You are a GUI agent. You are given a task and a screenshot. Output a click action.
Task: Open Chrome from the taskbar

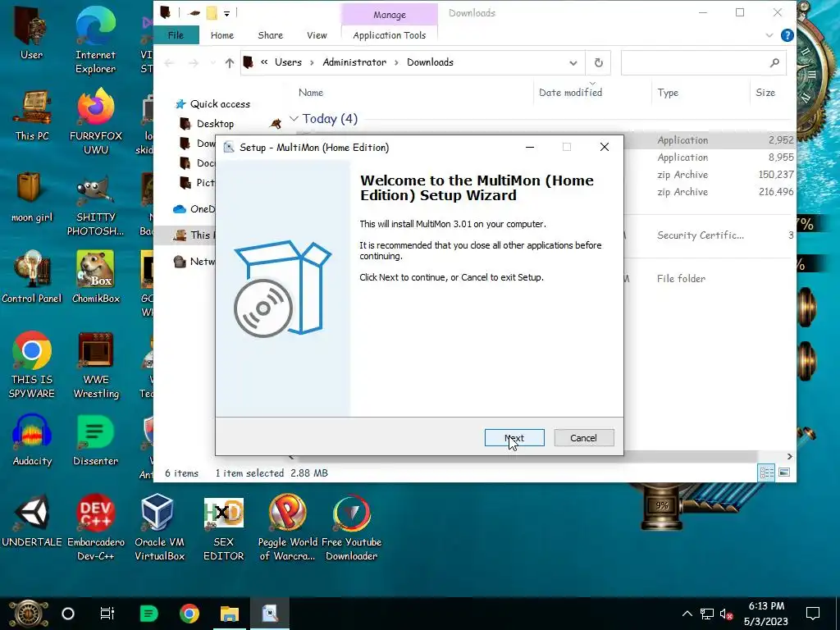pos(189,614)
